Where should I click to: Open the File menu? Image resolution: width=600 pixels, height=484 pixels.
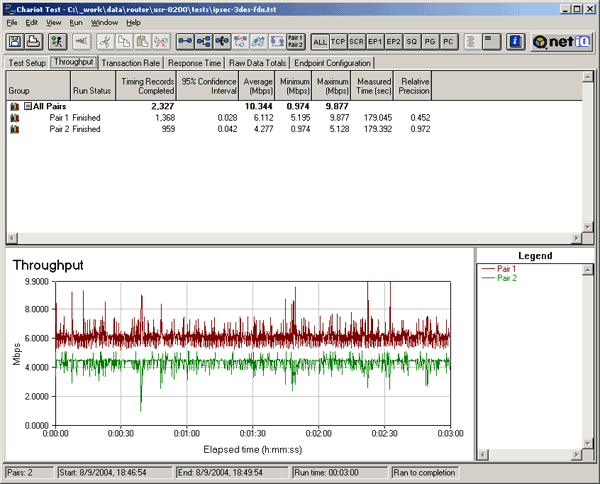click(13, 22)
